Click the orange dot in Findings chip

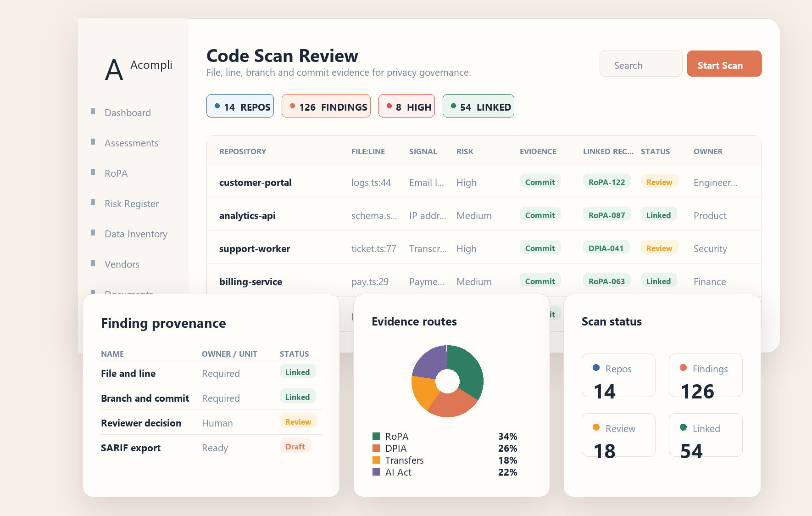click(x=293, y=106)
